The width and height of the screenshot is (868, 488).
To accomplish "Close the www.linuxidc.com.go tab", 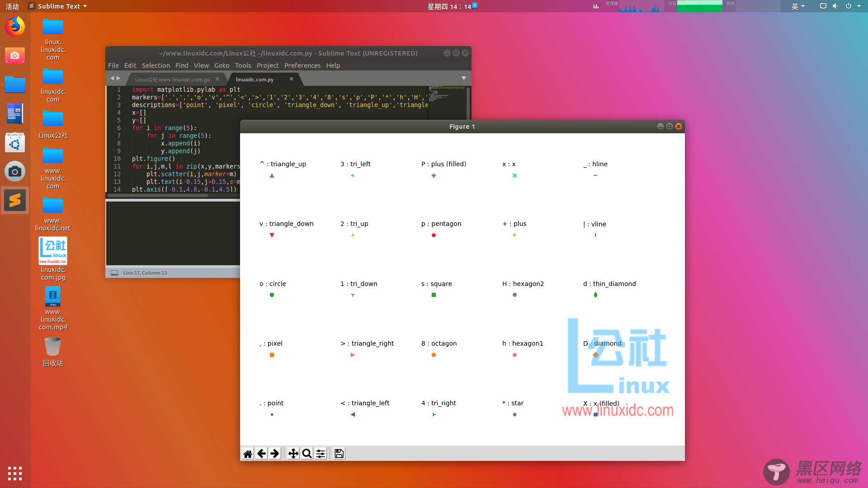I will point(217,79).
